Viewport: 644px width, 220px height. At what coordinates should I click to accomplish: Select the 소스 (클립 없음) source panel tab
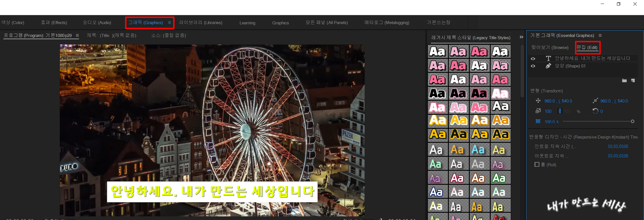(168, 36)
